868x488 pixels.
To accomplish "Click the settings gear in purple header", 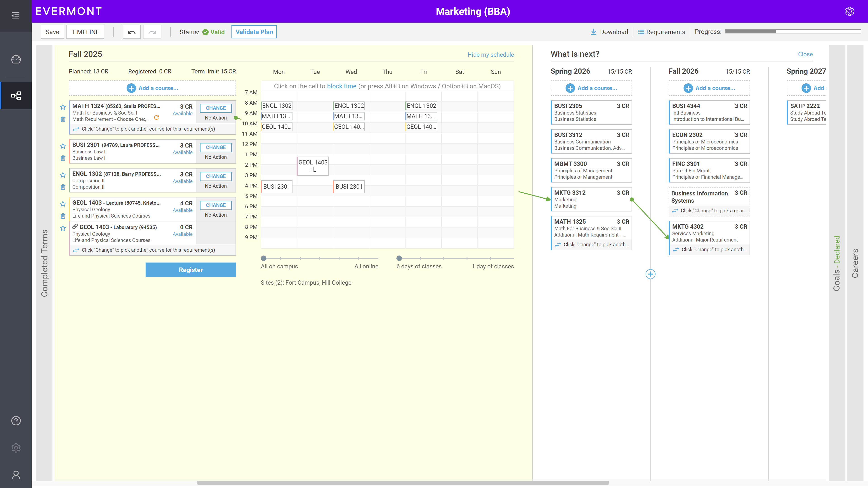I will tap(849, 12).
